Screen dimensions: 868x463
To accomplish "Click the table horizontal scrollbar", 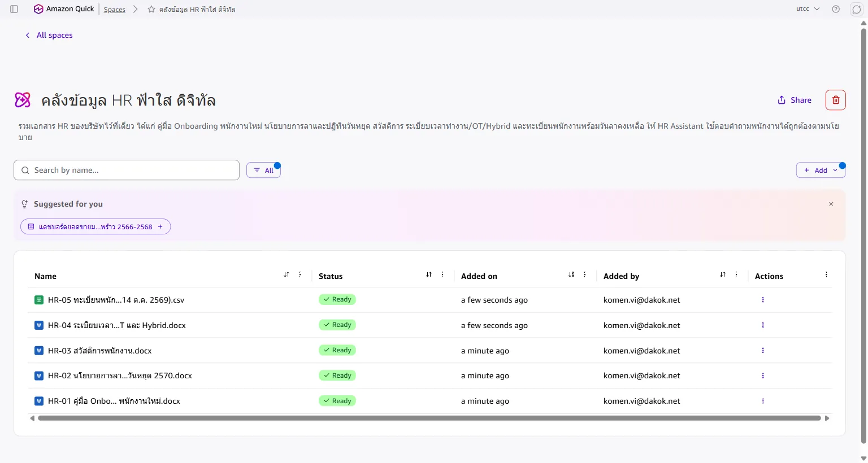I will [429, 418].
